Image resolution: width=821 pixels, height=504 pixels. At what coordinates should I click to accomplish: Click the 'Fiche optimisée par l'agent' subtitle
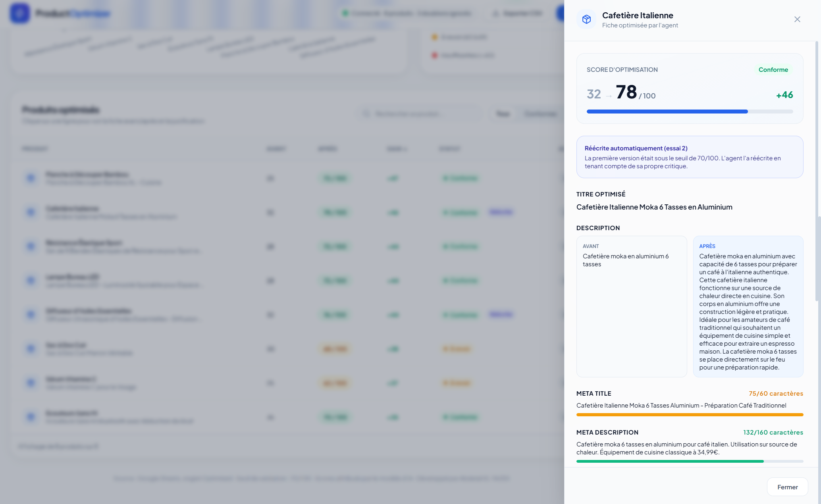point(640,25)
